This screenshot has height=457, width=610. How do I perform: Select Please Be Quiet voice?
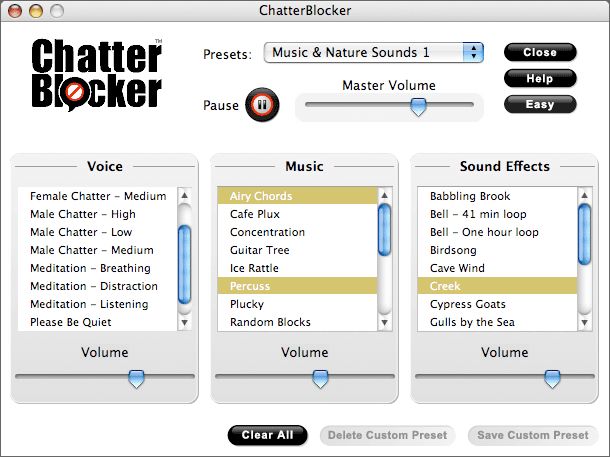pos(98,322)
